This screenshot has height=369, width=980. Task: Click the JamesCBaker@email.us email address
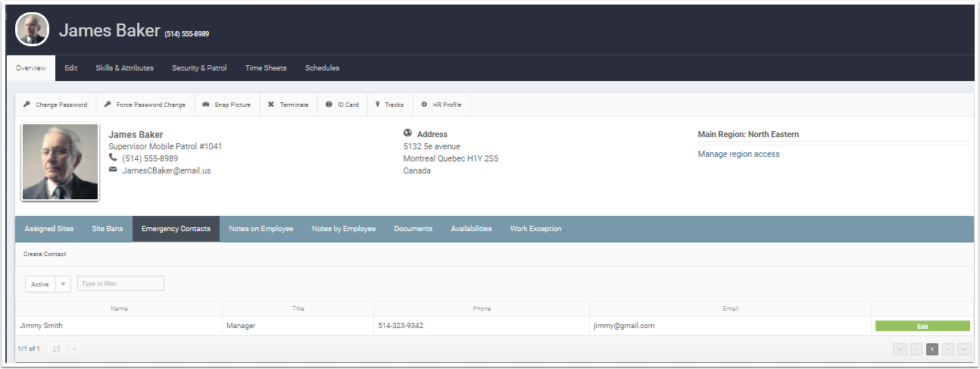(x=167, y=170)
